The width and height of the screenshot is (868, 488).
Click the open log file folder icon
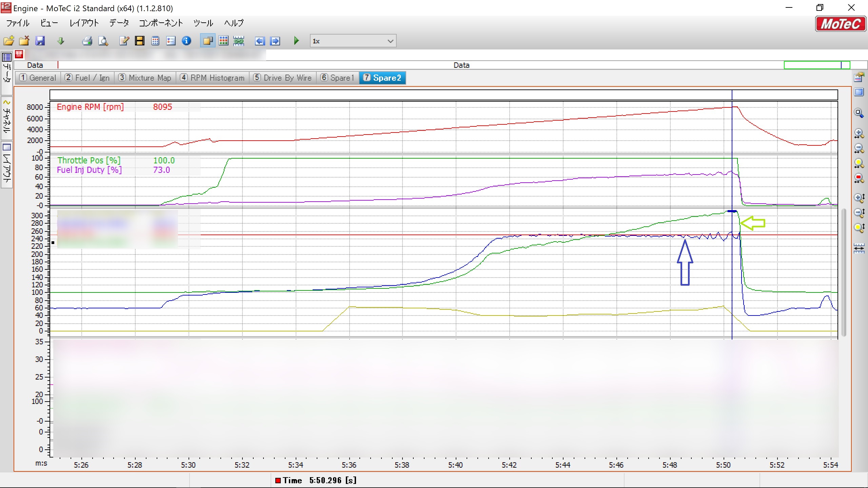[x=9, y=41]
